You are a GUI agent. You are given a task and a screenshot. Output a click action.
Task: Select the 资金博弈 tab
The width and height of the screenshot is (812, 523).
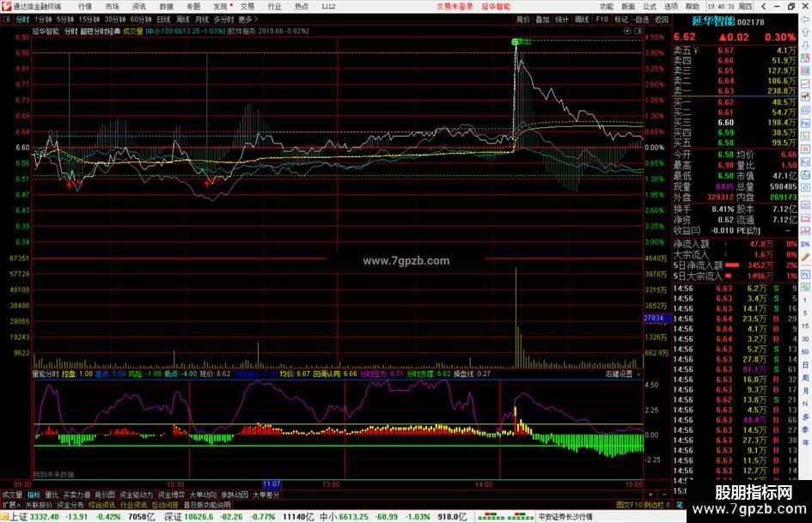pyautogui.click(x=171, y=495)
